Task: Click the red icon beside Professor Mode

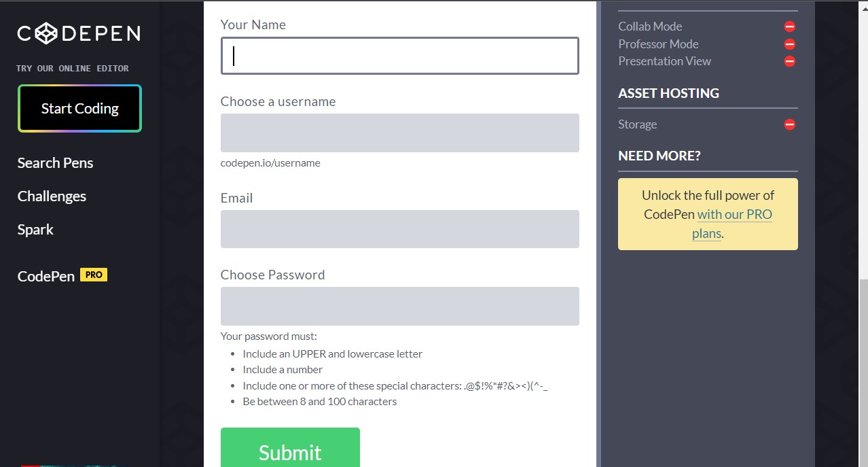Action: pyautogui.click(x=789, y=44)
